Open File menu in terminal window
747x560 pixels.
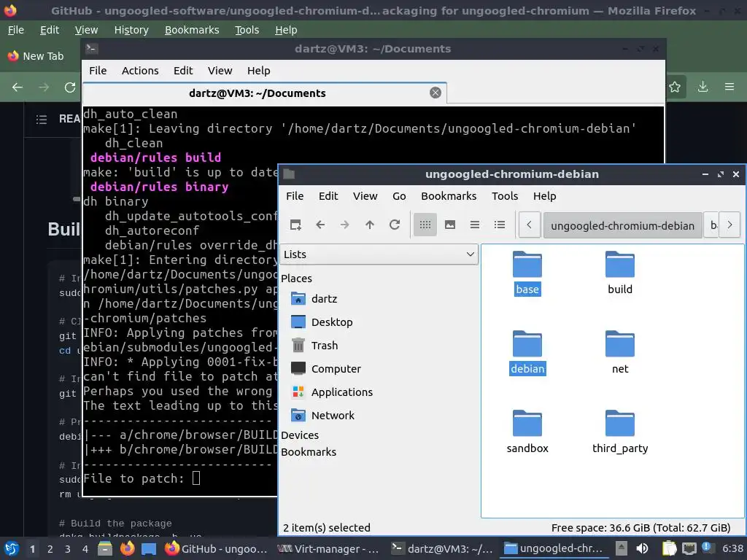98,71
